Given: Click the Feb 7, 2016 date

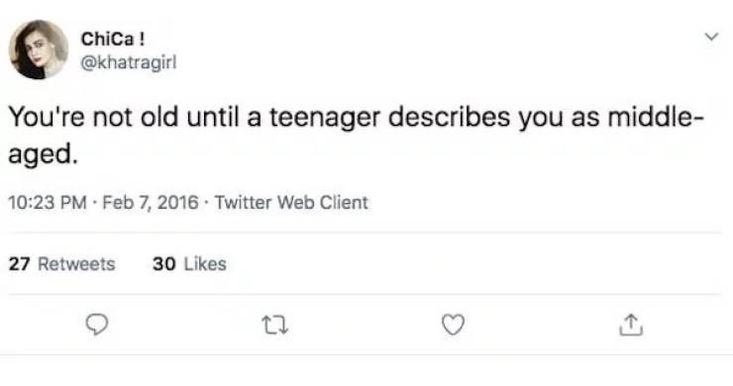Looking at the screenshot, I should pyautogui.click(x=151, y=202).
